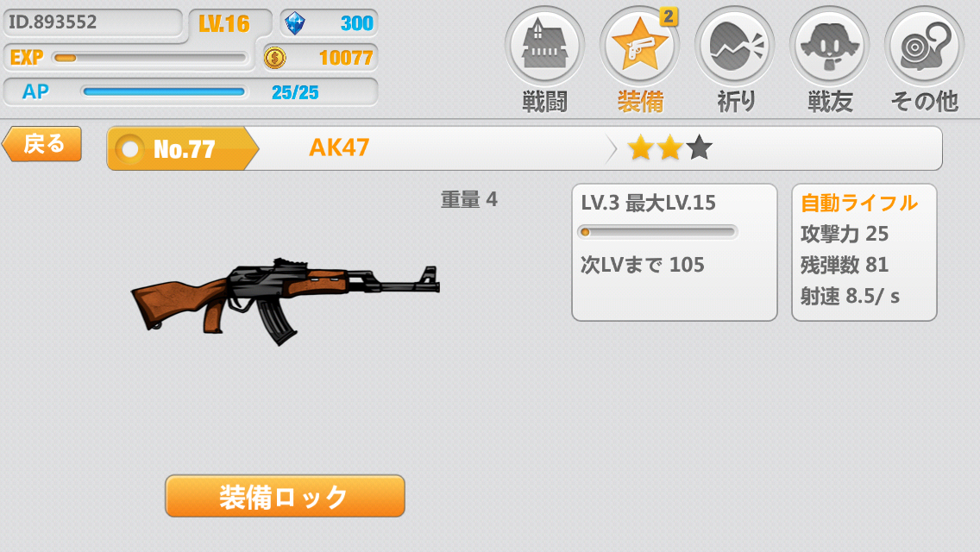Tap the AK47 rifle image
Image resolution: width=980 pixels, height=552 pixels.
[x=285, y=300]
